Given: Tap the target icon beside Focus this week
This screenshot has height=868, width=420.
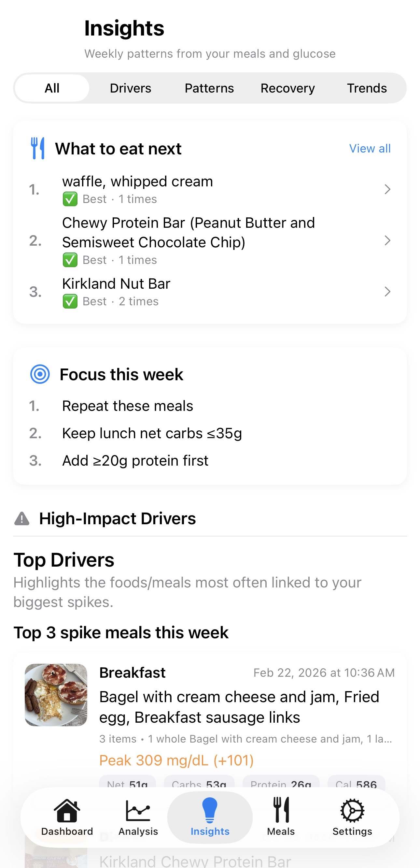Looking at the screenshot, I should pyautogui.click(x=40, y=374).
